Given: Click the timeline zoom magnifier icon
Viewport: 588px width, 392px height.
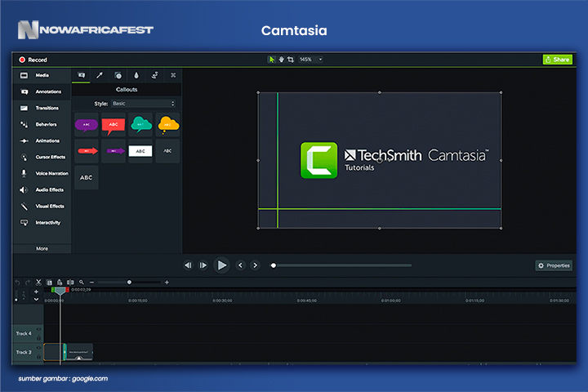Looking at the screenshot, I should click(82, 282).
